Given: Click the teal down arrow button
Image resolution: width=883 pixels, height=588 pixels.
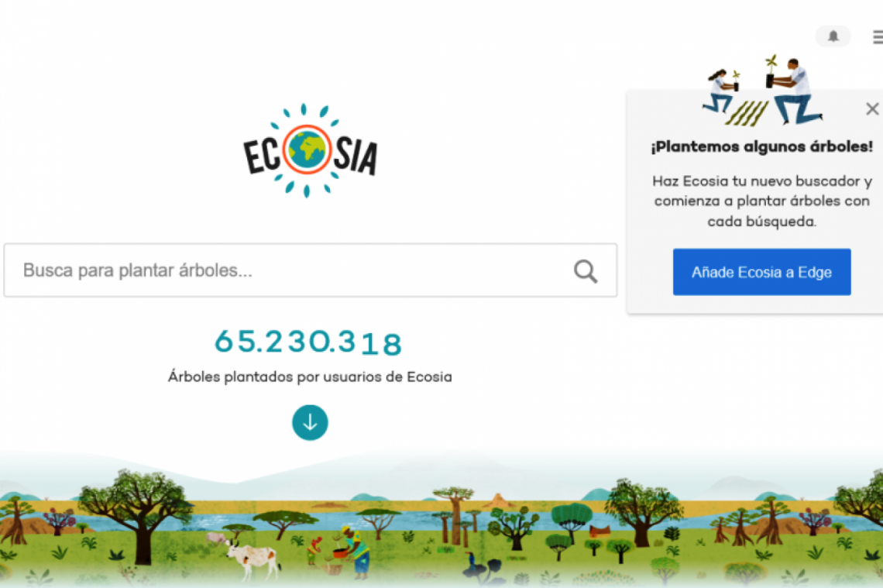Looking at the screenshot, I should 310,422.
